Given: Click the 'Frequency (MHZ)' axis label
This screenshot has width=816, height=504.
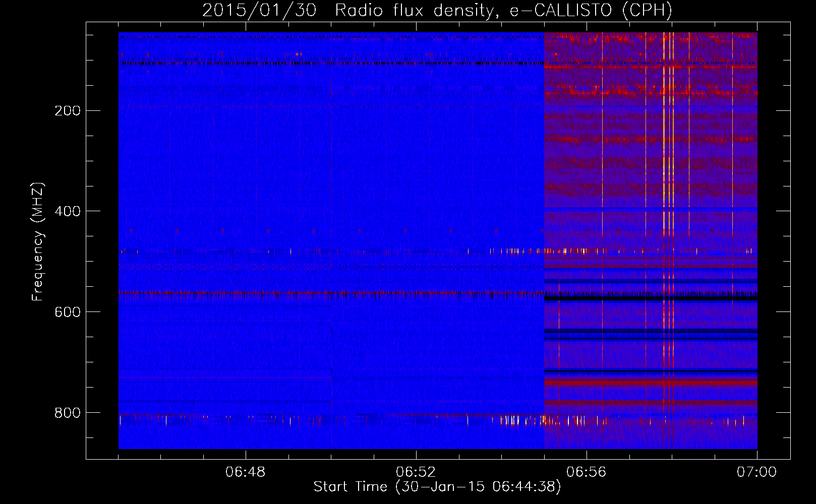Looking at the screenshot, I should point(38,241).
